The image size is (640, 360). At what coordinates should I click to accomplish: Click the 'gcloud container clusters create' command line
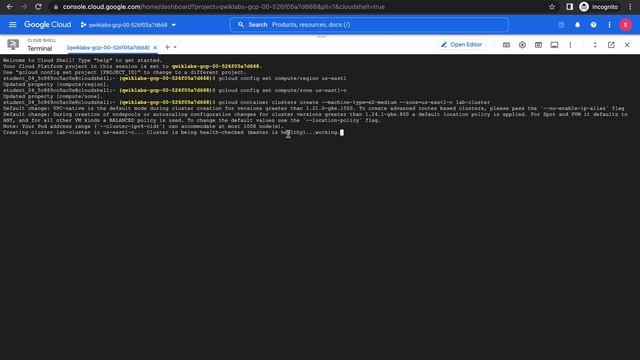tap(247, 102)
